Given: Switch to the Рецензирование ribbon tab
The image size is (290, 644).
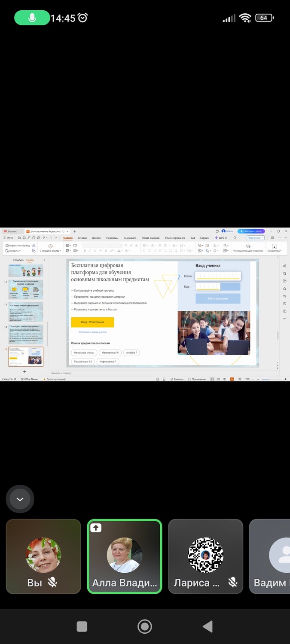Looking at the screenshot, I should (175, 238).
